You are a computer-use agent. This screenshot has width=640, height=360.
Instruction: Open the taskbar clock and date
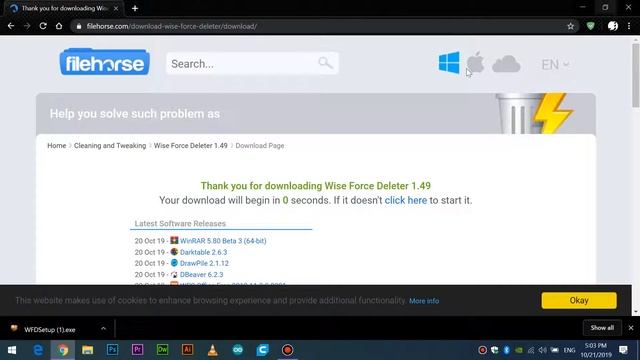[596, 350]
